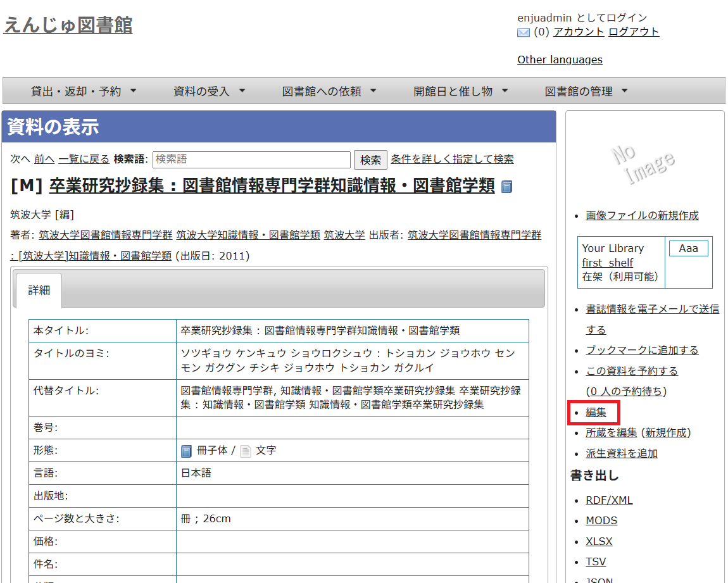Click the 文字 document icon in 形態 row
Screen dimensions: 728x583
coord(245,451)
